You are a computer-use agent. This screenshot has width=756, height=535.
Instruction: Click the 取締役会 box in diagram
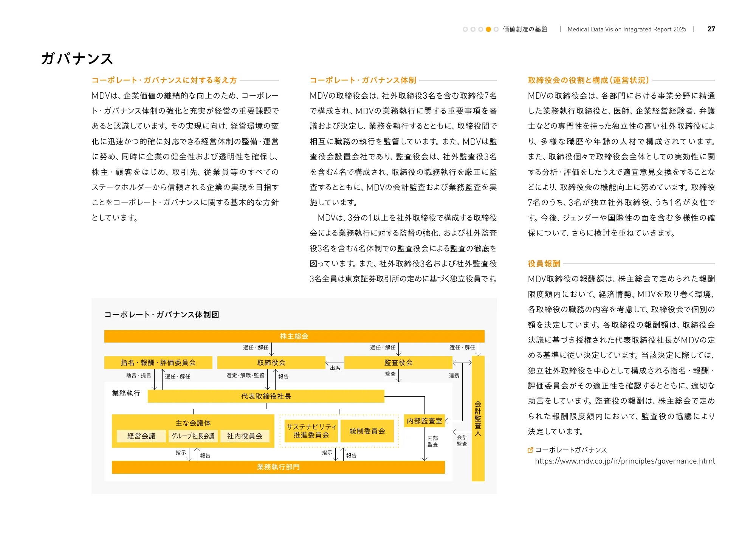pos(271,363)
